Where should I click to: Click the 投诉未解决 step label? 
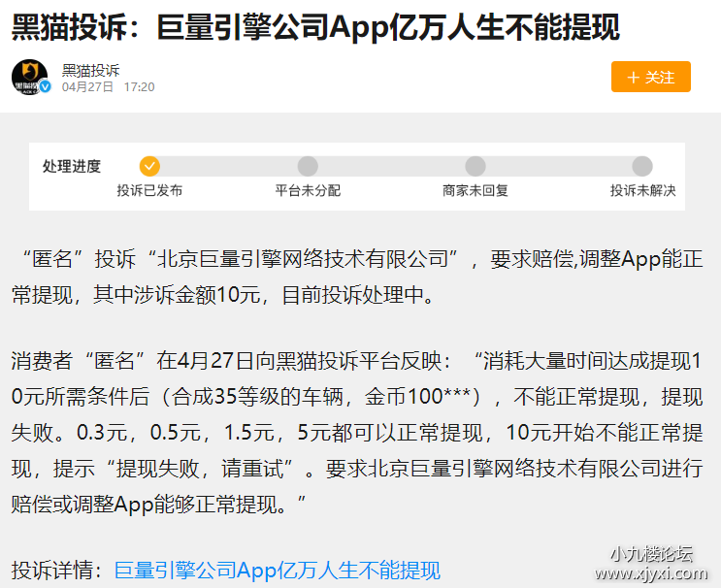point(642,190)
